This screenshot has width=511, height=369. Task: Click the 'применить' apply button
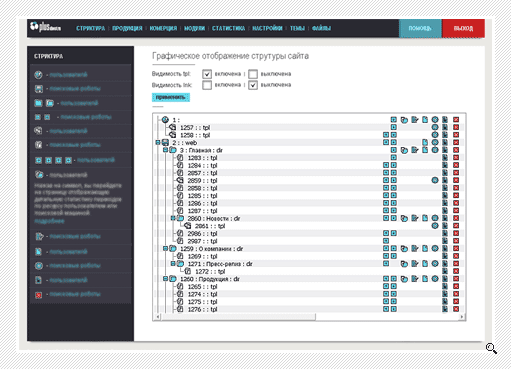[x=171, y=97]
